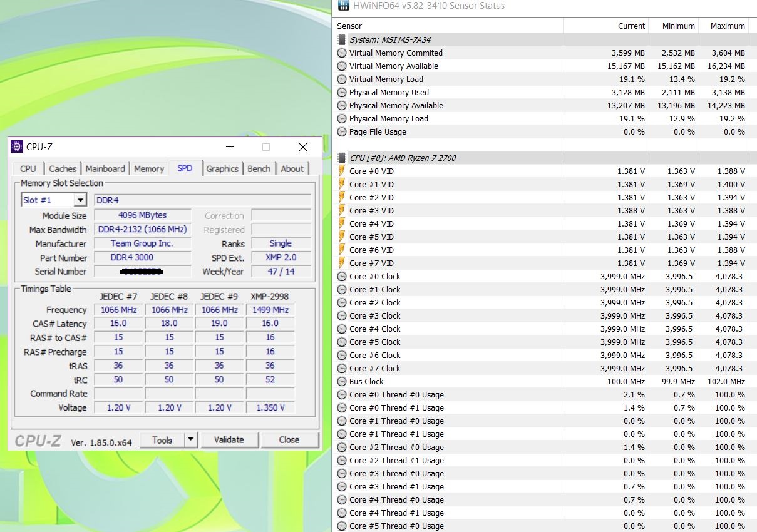Image resolution: width=757 pixels, height=532 pixels.
Task: Click the Ranks Single field
Action: 281,243
